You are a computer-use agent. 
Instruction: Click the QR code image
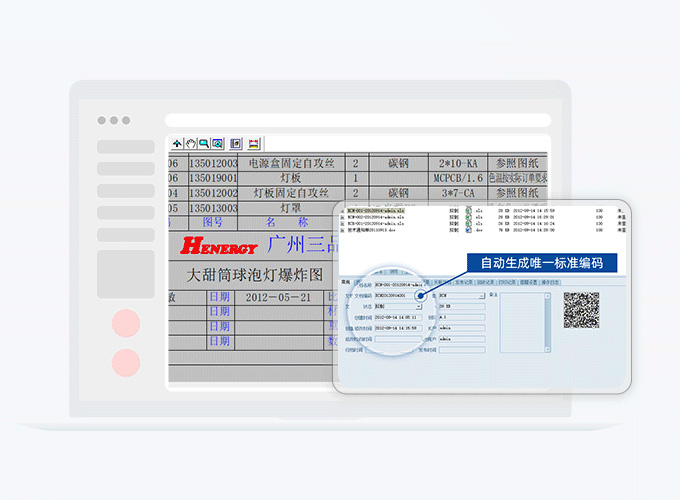tap(581, 310)
